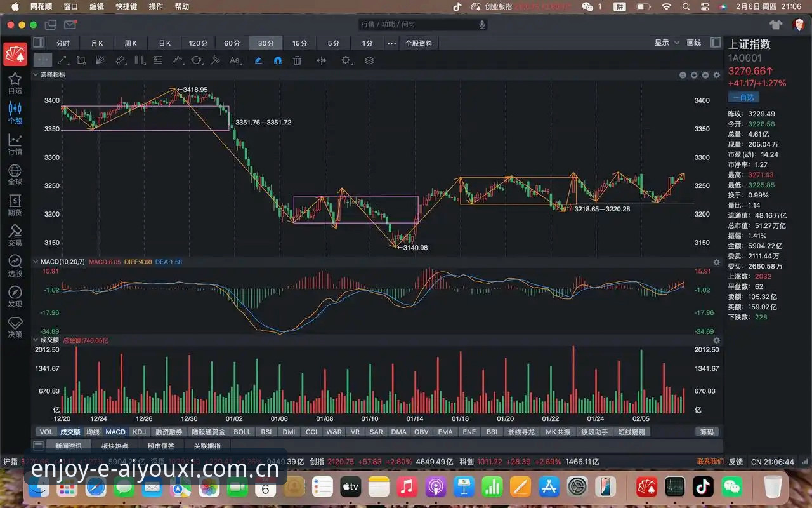
Task: Open the 窗口 menu in menu bar
Action: coord(71,6)
